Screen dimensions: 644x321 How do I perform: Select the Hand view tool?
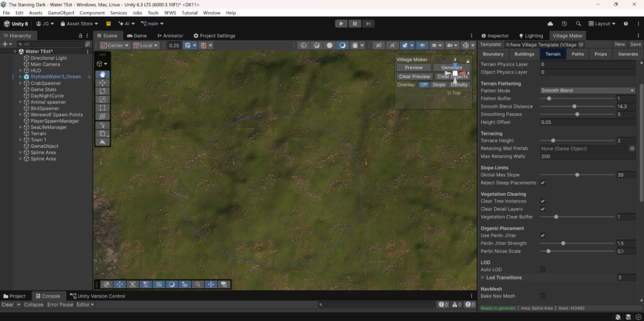(x=103, y=74)
